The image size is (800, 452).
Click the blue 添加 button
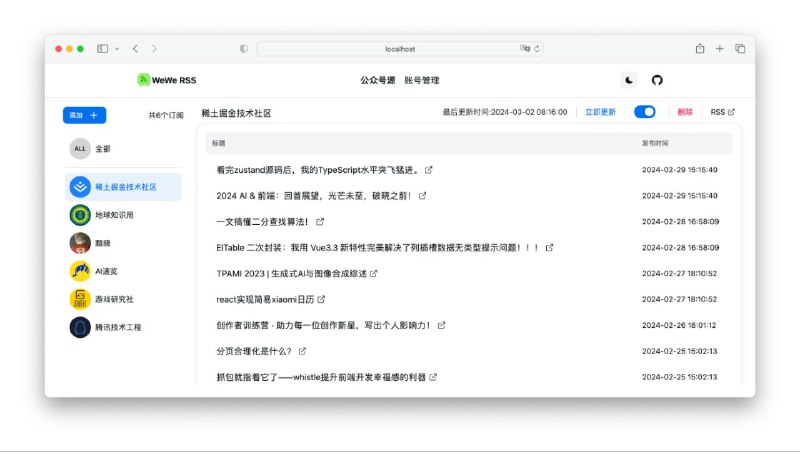point(85,115)
